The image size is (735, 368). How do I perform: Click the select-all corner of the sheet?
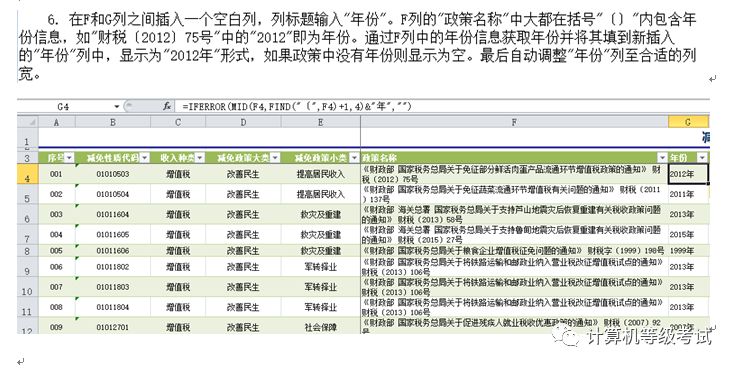point(28,122)
